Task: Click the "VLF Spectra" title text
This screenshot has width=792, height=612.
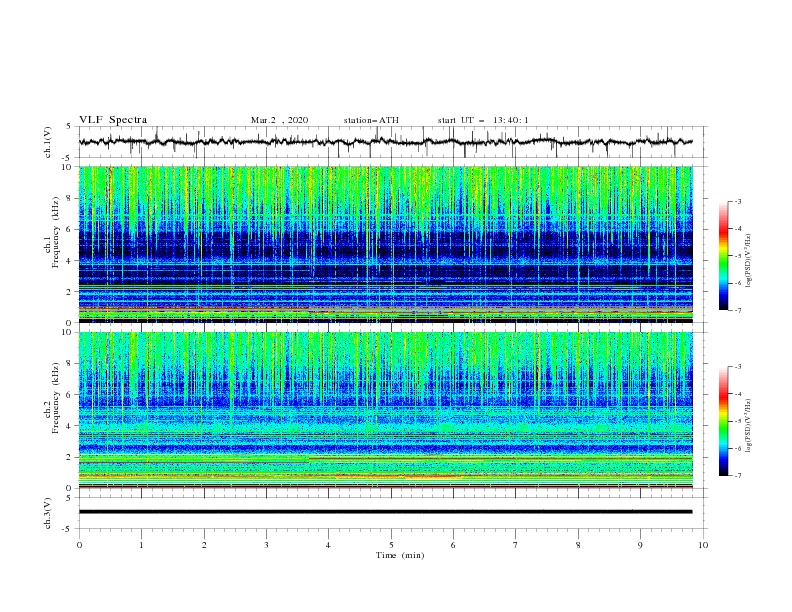Action: pyautogui.click(x=113, y=120)
